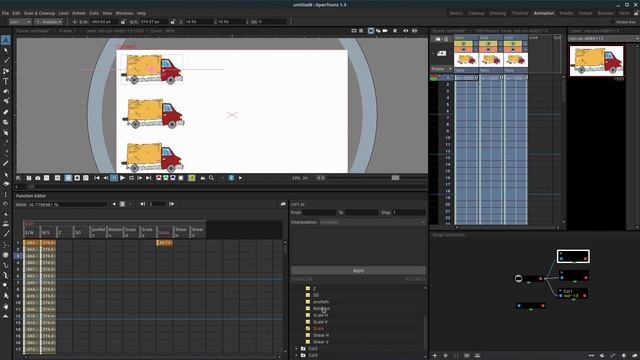Click the lock icon beside the E/W field
640x360 pixels.
pos(123,22)
